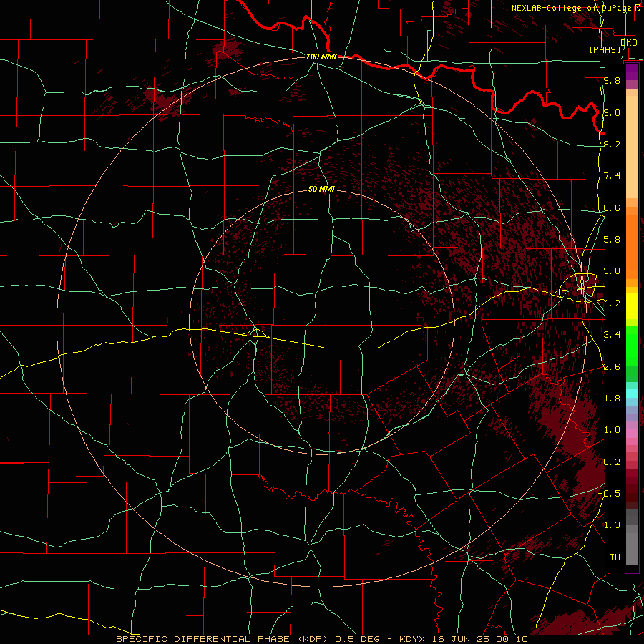The height and width of the screenshot is (644, 644).
Task: Click the 100 NMI range ring label
Action: [x=321, y=57]
